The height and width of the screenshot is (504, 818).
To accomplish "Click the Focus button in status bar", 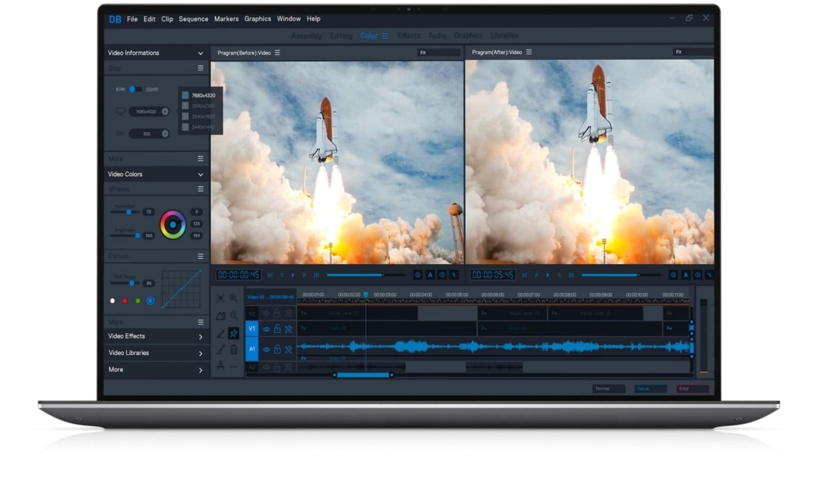I will tap(650, 389).
